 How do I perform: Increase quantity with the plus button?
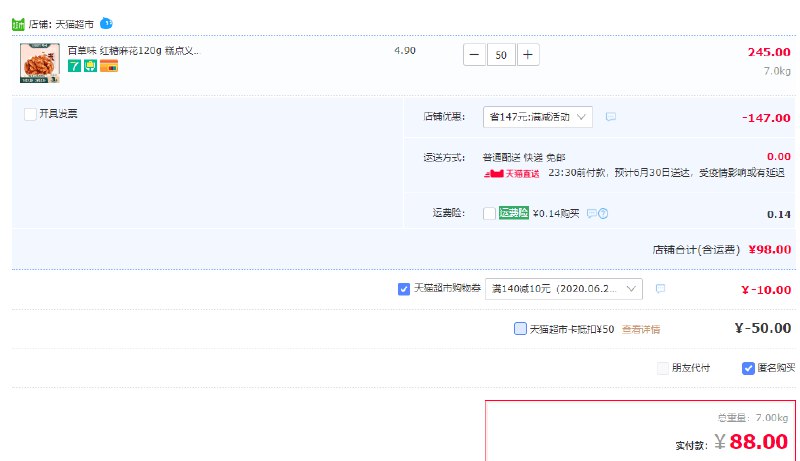(x=528, y=55)
